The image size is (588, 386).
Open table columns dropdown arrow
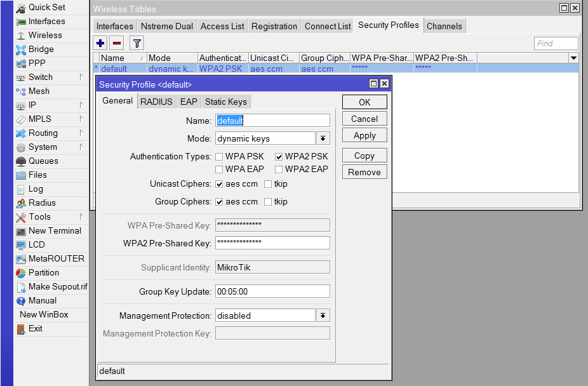pyautogui.click(x=573, y=58)
